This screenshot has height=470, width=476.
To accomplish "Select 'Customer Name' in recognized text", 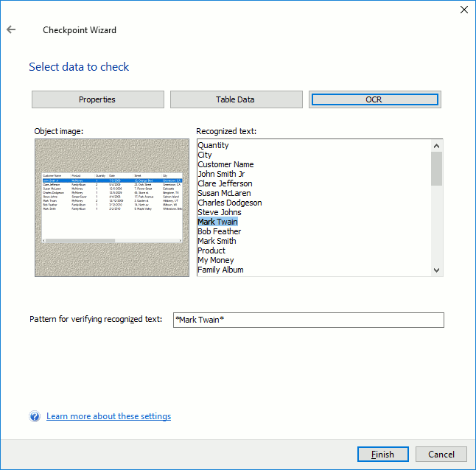I will click(x=225, y=164).
